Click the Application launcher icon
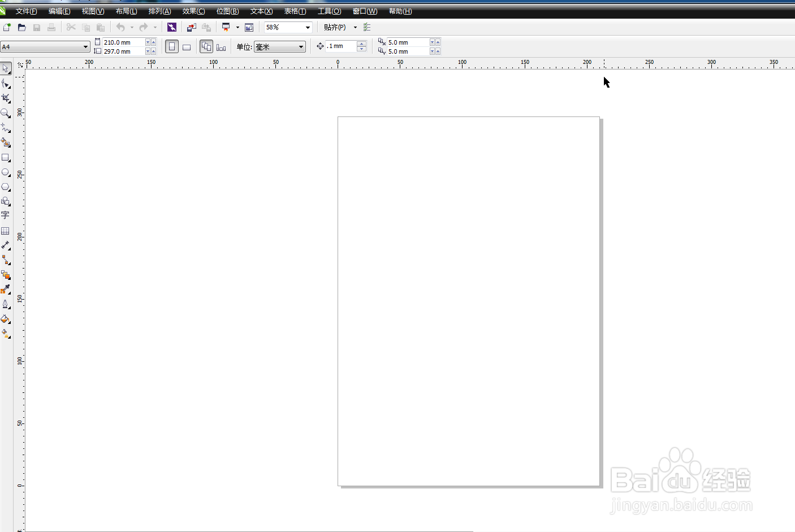The height and width of the screenshot is (532, 795). click(x=226, y=27)
